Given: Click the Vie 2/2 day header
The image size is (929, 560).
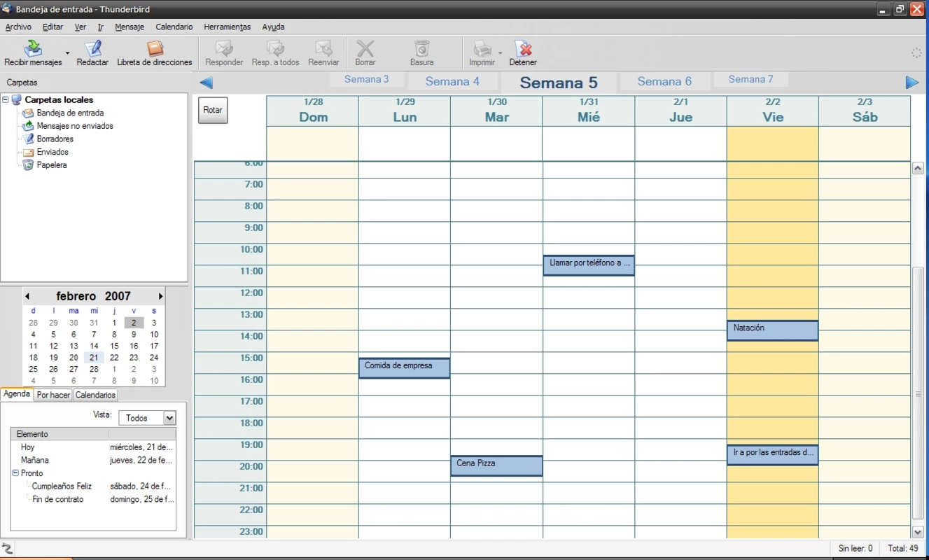Looking at the screenshot, I should 772,111.
